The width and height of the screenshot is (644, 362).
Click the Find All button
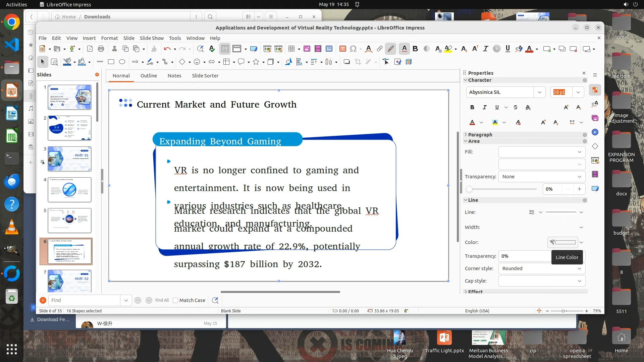162,300
